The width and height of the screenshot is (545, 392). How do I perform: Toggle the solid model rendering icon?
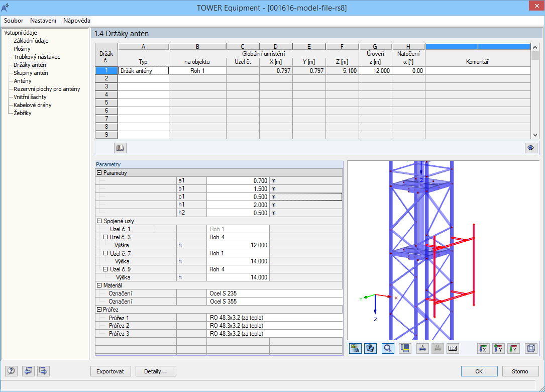(371, 348)
